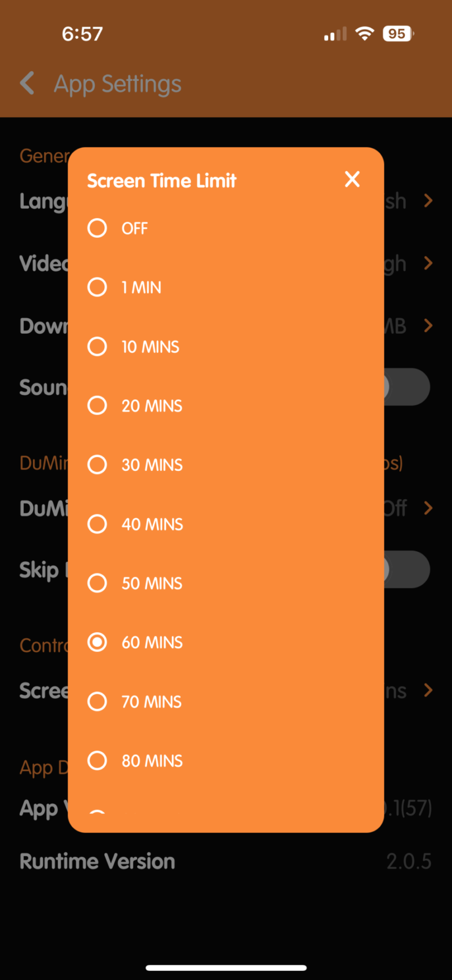The width and height of the screenshot is (452, 980).
Task: Select the 10 MINS radio button
Action: pyautogui.click(x=97, y=346)
